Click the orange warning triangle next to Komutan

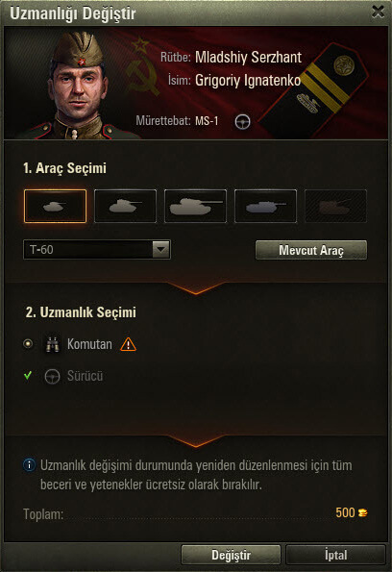point(128,344)
